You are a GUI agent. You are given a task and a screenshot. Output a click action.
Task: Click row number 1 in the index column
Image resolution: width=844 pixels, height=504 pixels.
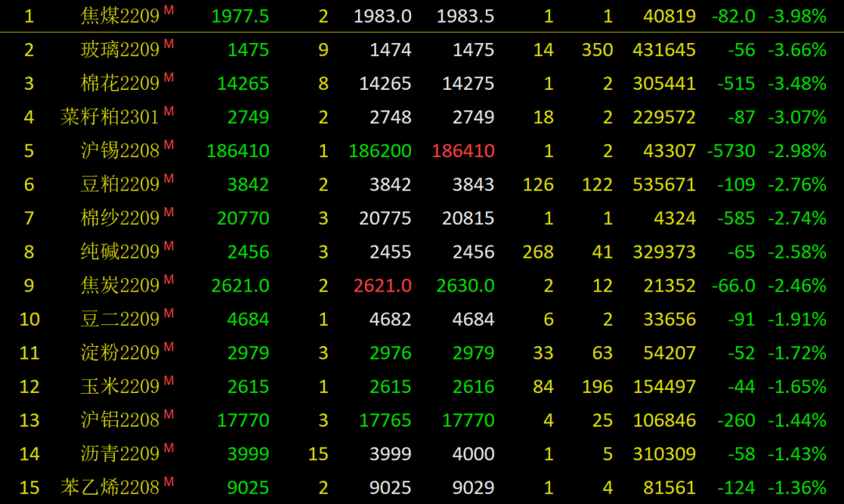(29, 16)
